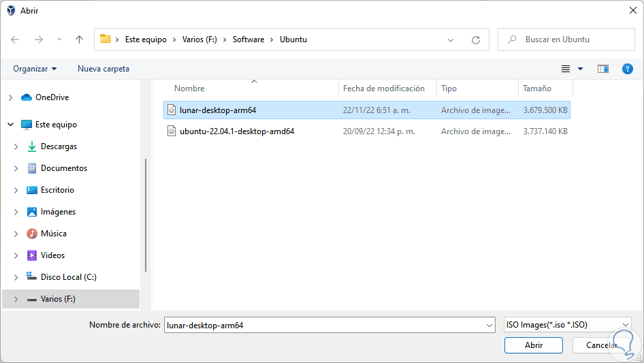This screenshot has height=363, width=644.
Task: Open the Música folder
Action: click(53, 234)
